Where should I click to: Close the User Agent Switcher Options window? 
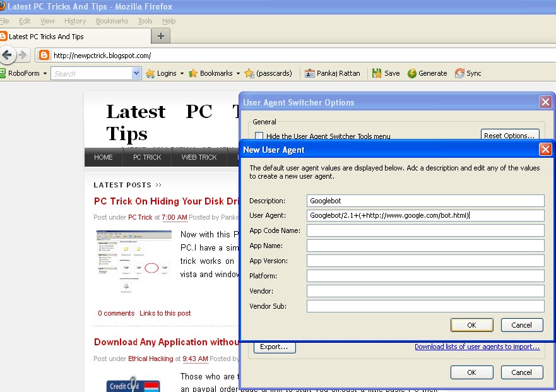tap(545, 102)
